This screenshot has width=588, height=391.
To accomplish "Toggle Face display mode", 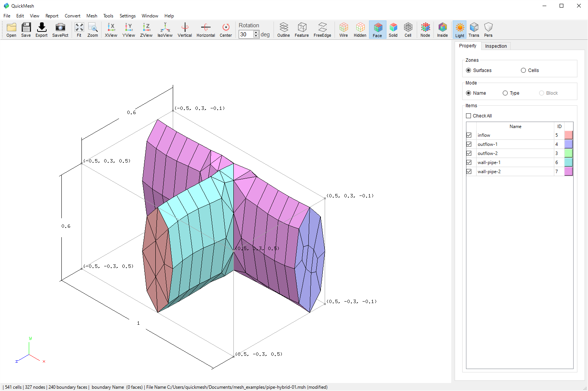I will (377, 30).
